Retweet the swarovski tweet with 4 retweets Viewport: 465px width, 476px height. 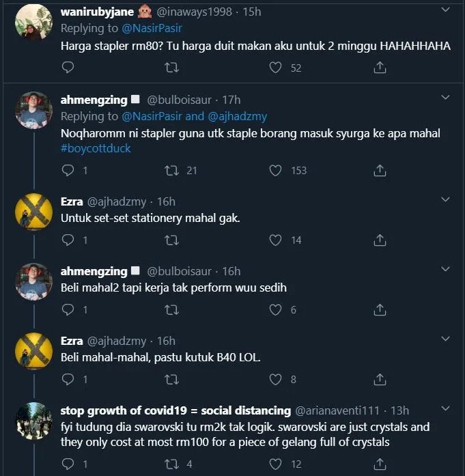(x=172, y=464)
